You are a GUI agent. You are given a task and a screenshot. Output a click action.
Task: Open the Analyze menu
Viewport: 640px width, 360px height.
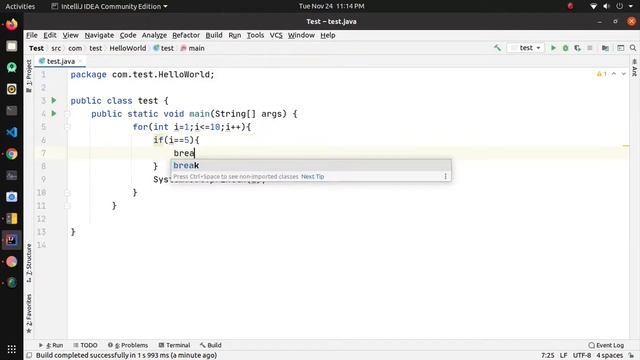154,35
